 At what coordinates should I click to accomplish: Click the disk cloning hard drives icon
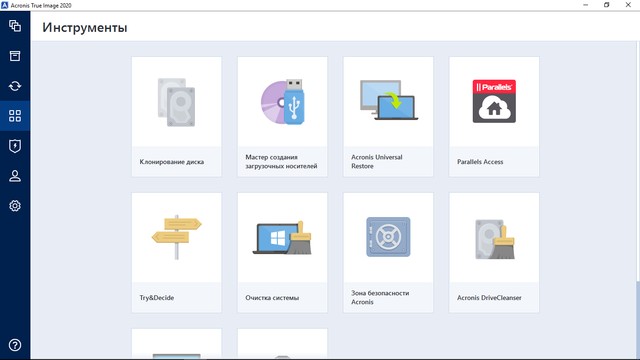click(x=176, y=102)
